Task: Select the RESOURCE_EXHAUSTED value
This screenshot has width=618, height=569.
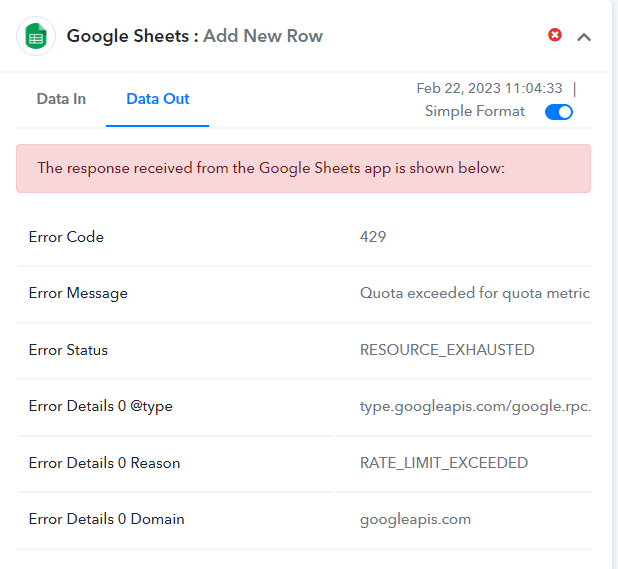Action: pyautogui.click(x=447, y=350)
